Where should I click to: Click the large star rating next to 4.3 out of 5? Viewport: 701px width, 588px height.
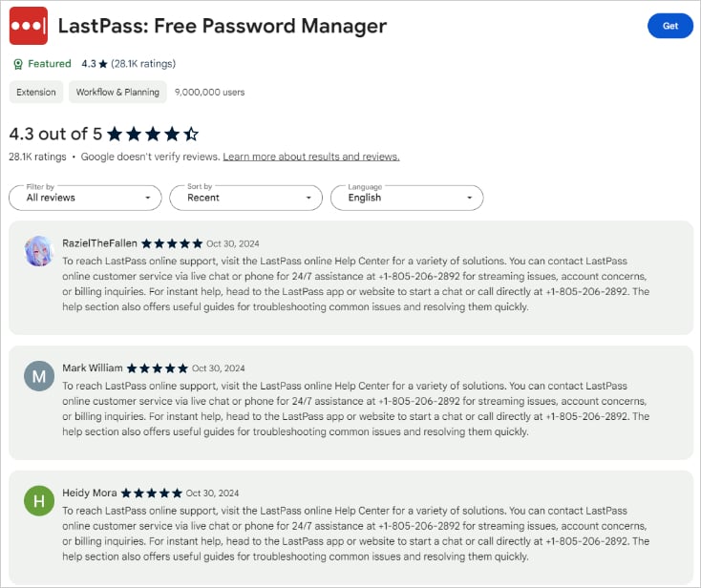153,134
